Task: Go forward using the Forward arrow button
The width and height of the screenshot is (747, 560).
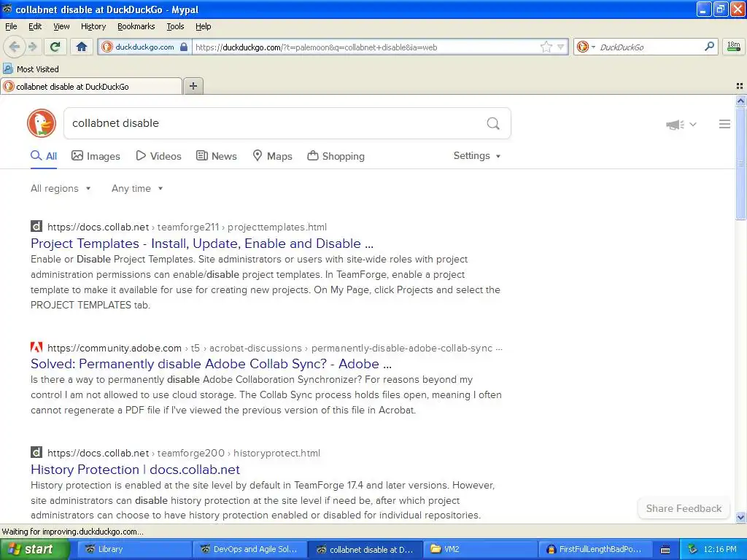Action: pos(33,47)
